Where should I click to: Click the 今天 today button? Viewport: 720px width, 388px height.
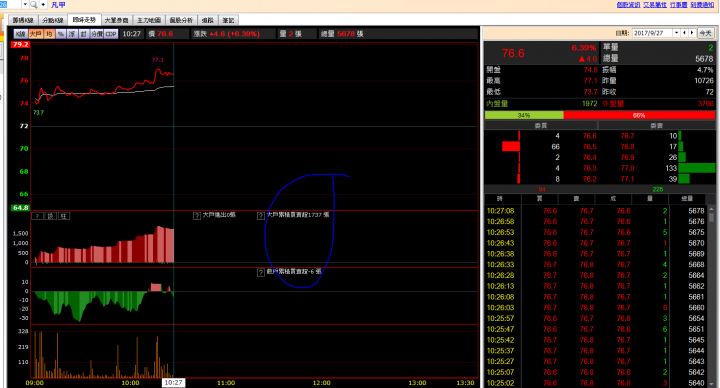(705, 33)
